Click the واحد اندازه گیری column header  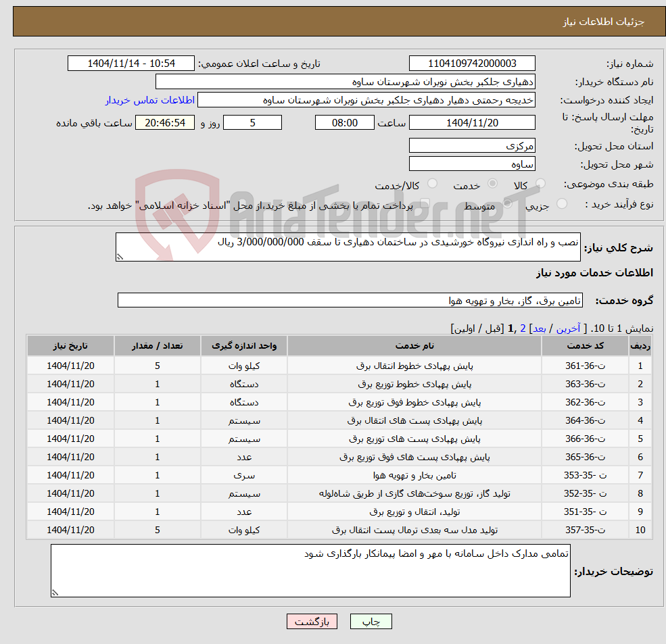pyautogui.click(x=244, y=346)
